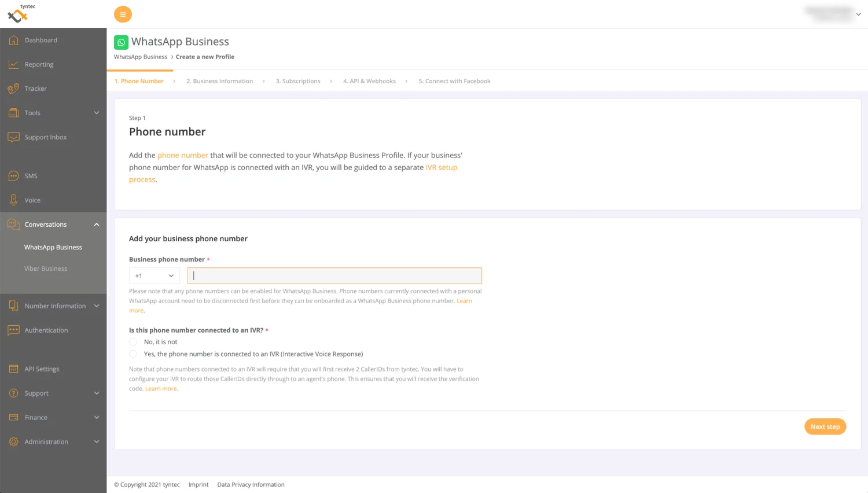Go to 5. Connect with Facebook step

[x=454, y=82]
